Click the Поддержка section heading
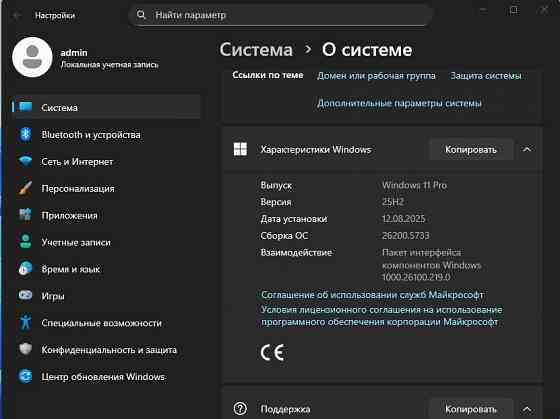The width and height of the screenshot is (560, 419). (285, 409)
